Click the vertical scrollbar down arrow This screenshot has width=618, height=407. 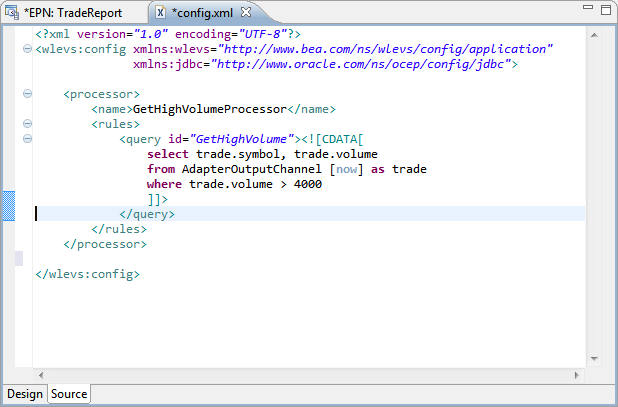[x=594, y=359]
